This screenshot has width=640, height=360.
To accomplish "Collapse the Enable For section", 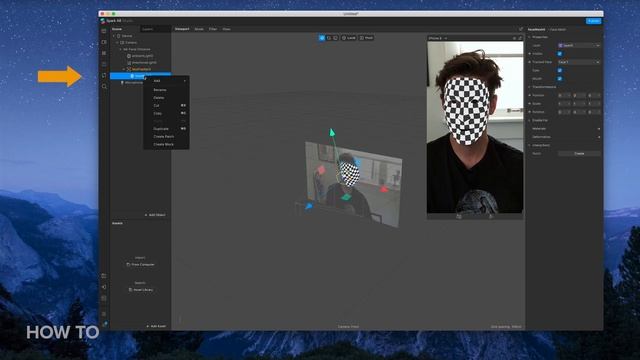I will [x=530, y=120].
